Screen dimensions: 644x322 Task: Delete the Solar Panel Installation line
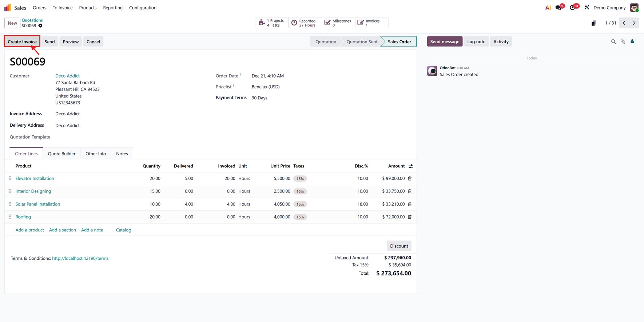point(410,204)
